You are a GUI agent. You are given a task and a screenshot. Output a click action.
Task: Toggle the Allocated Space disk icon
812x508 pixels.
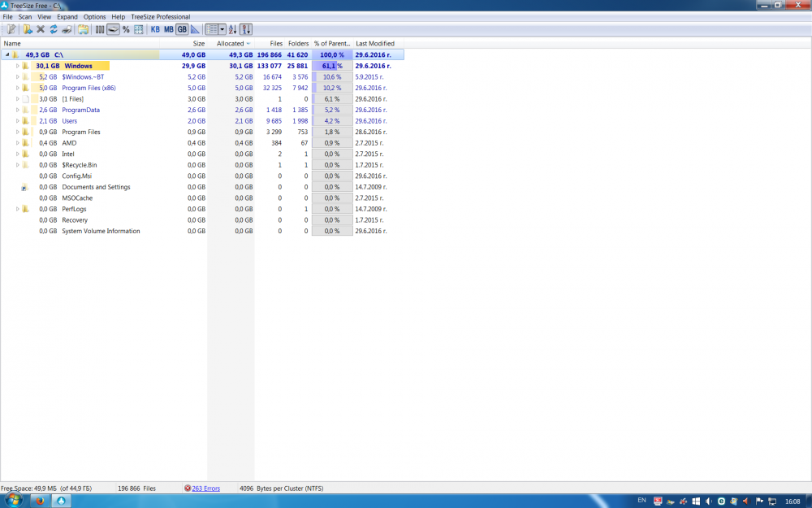click(x=113, y=29)
